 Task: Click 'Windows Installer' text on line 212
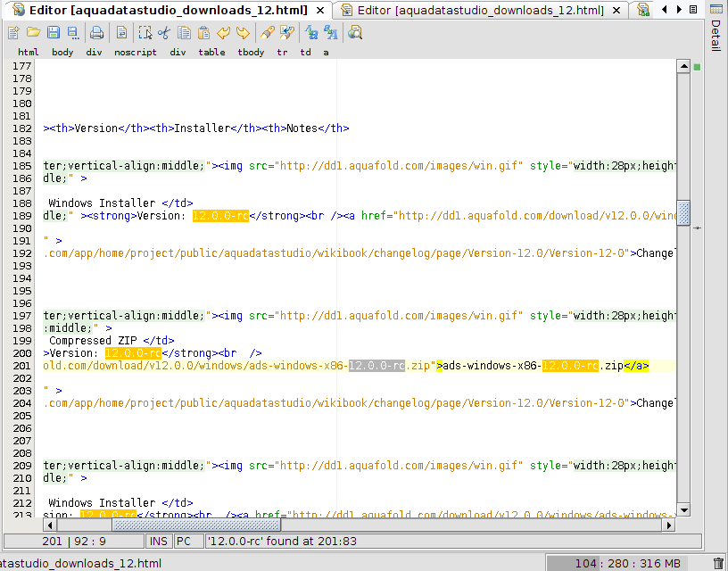point(102,503)
